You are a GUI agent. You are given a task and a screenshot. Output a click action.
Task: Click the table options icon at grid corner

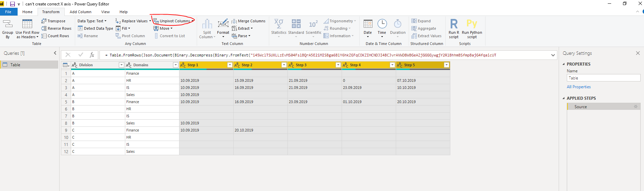click(x=66, y=65)
